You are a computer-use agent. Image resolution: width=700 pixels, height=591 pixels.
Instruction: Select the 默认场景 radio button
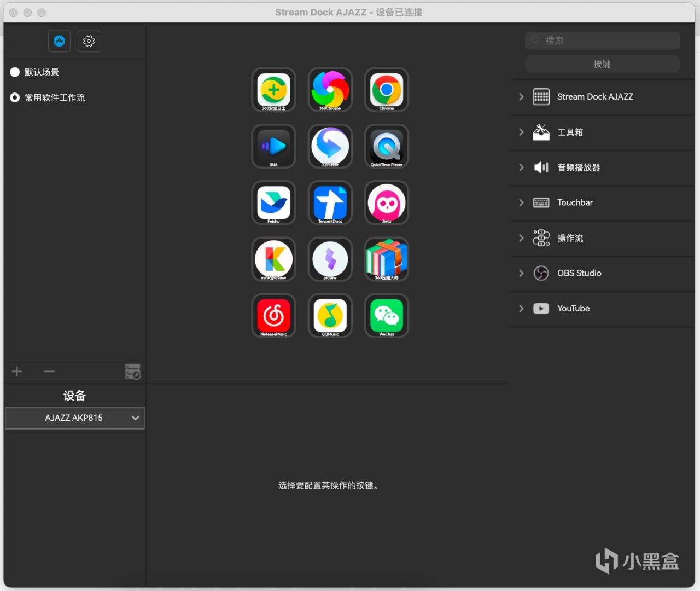click(x=15, y=72)
